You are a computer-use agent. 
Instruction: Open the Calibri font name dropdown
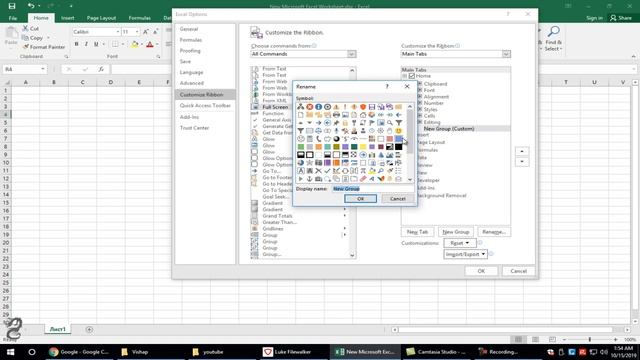118,31
